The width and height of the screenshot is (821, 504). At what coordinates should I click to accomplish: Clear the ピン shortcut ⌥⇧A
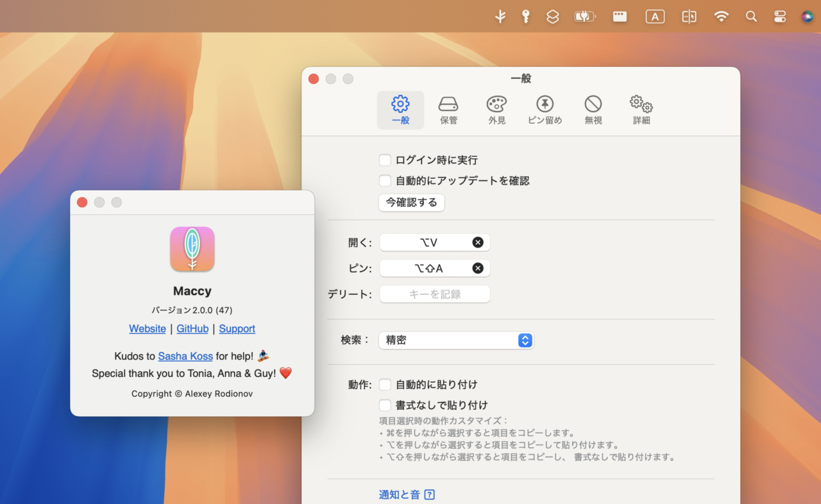(478, 268)
